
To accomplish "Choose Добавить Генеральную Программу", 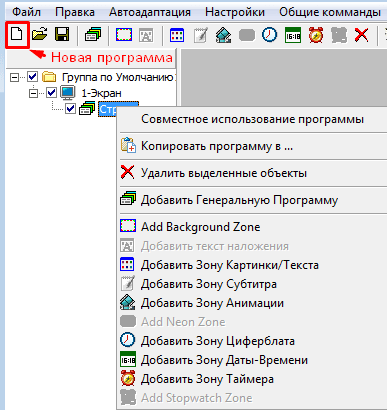I will coord(253,200).
